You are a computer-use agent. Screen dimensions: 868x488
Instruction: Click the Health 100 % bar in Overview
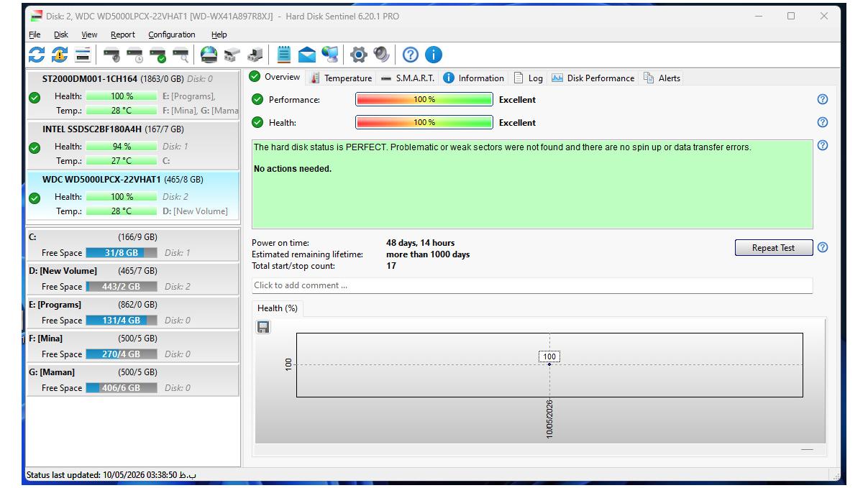point(424,123)
